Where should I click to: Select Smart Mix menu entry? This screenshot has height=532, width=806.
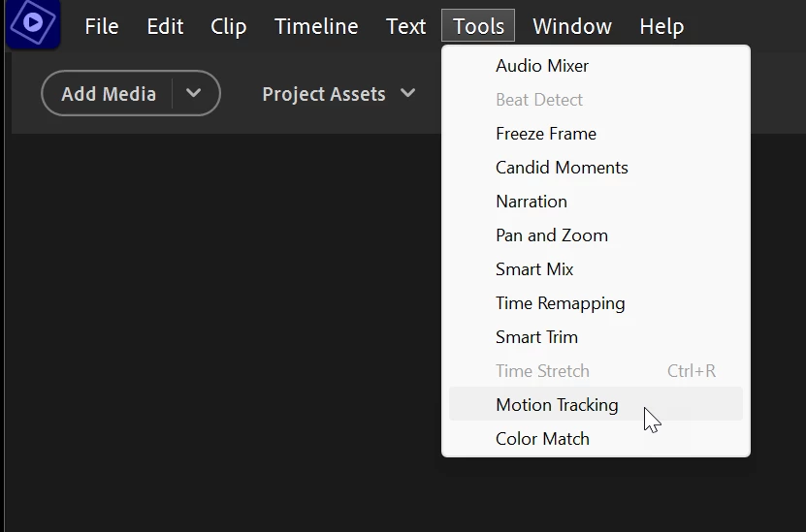(x=534, y=269)
